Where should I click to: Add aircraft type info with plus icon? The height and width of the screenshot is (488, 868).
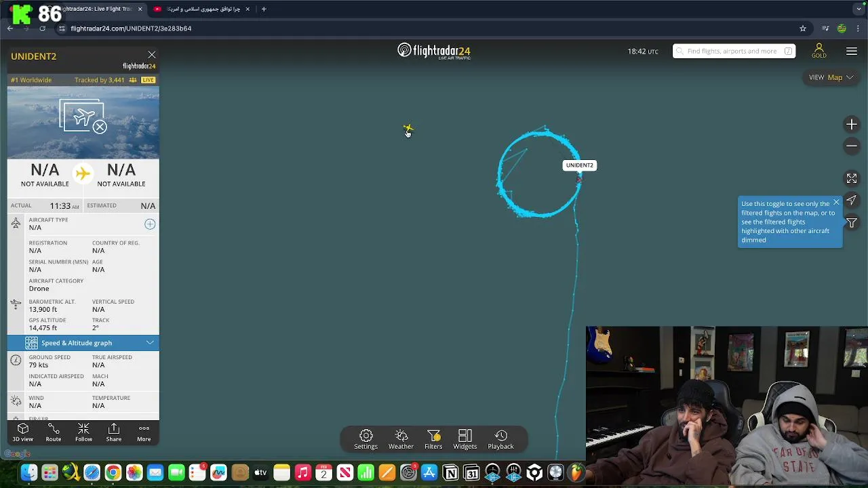150,224
